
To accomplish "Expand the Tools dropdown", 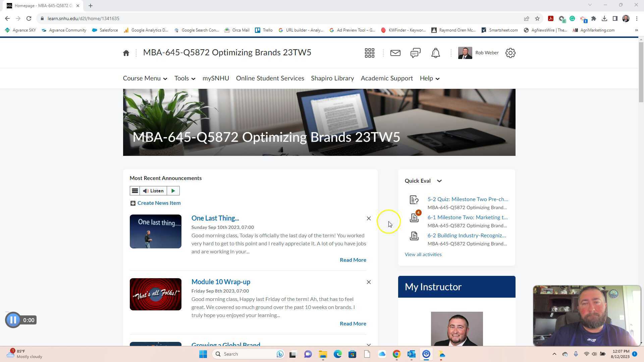I will click(184, 78).
